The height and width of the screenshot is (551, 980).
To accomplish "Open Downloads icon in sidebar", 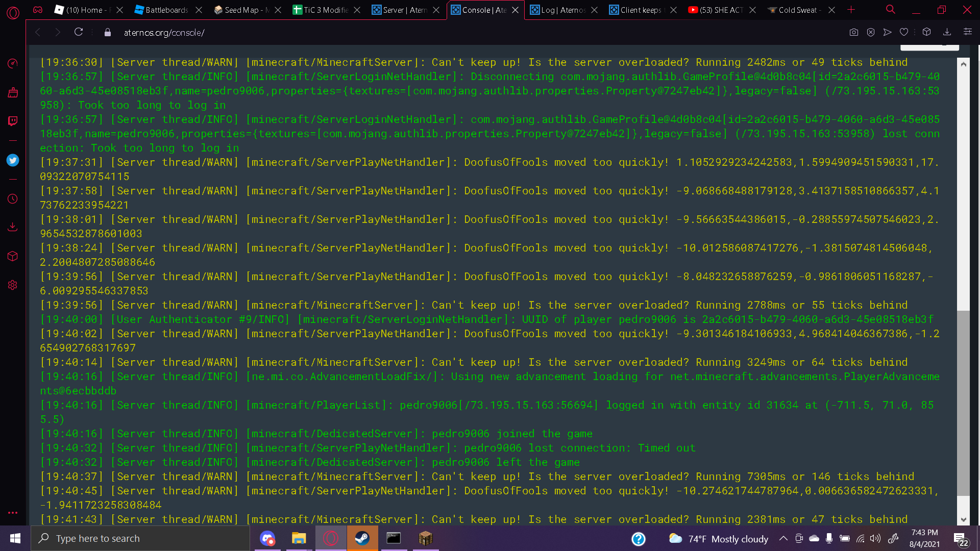I will pos(13,227).
